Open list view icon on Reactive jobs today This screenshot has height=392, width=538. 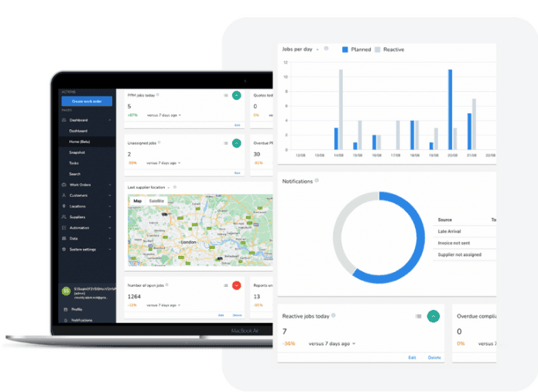(x=418, y=316)
